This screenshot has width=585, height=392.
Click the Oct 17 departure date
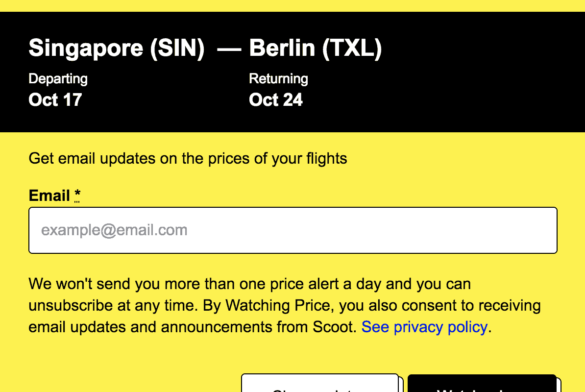point(55,100)
